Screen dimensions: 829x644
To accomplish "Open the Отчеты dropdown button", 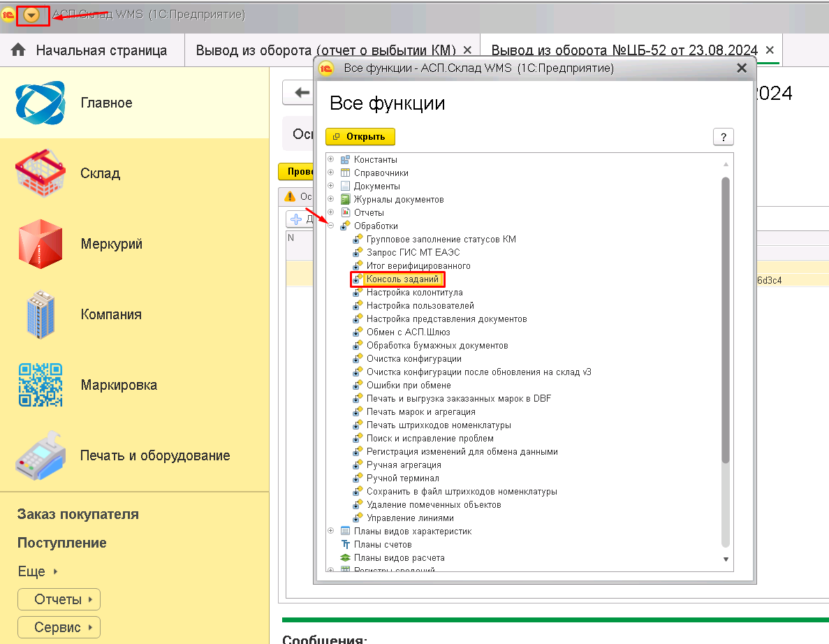I will coord(59,599).
